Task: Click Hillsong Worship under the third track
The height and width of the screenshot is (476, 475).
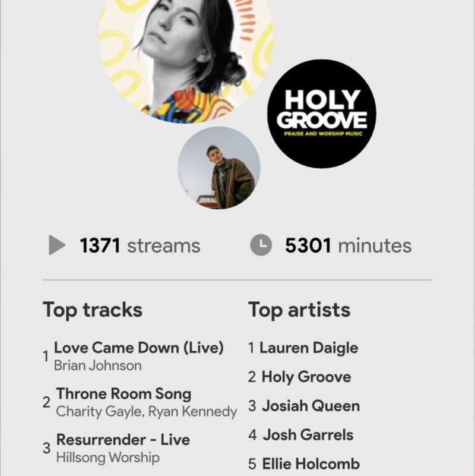Action: [x=107, y=458]
